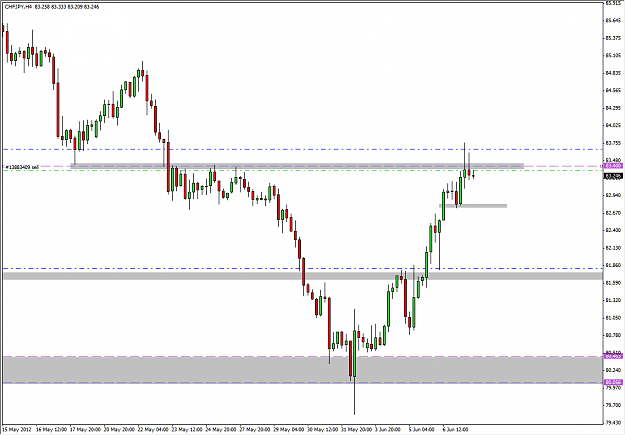The image size is (625, 435).
Task: Click the 15 May 2012 date label
Action: (16, 430)
